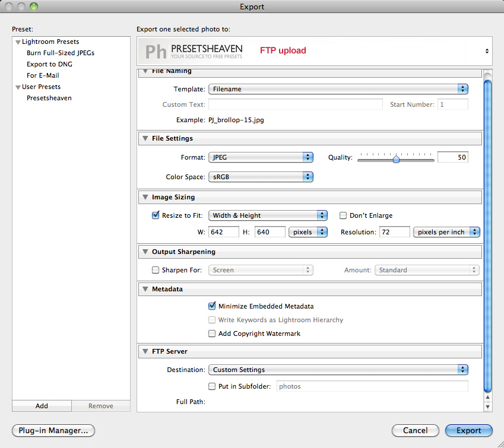Viewport: 504px width, 448px height.
Task: Open the Plug-in Manager
Action: (53, 430)
